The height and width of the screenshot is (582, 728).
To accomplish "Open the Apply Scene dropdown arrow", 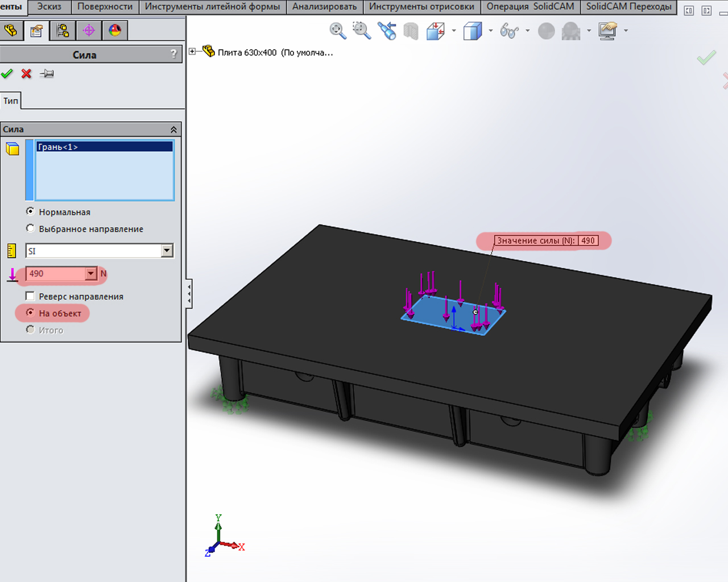I will [589, 31].
